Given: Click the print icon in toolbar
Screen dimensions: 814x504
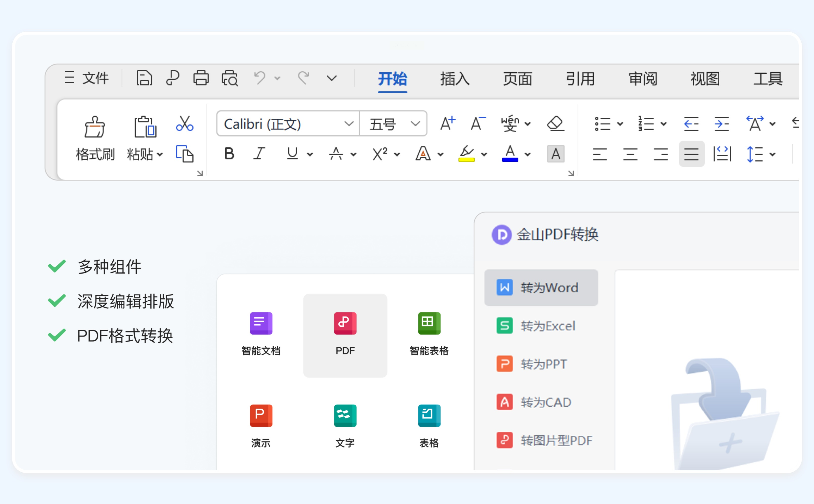Looking at the screenshot, I should click(201, 78).
